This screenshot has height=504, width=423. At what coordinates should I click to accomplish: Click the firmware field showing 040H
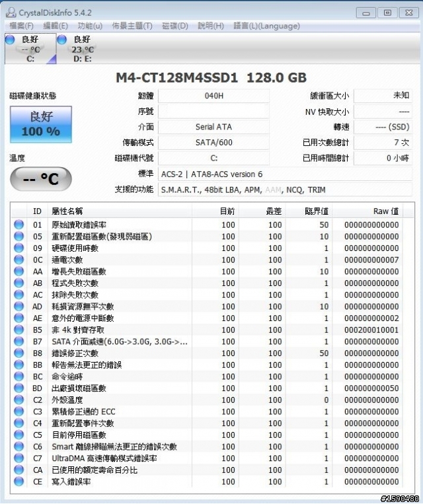[x=213, y=96]
